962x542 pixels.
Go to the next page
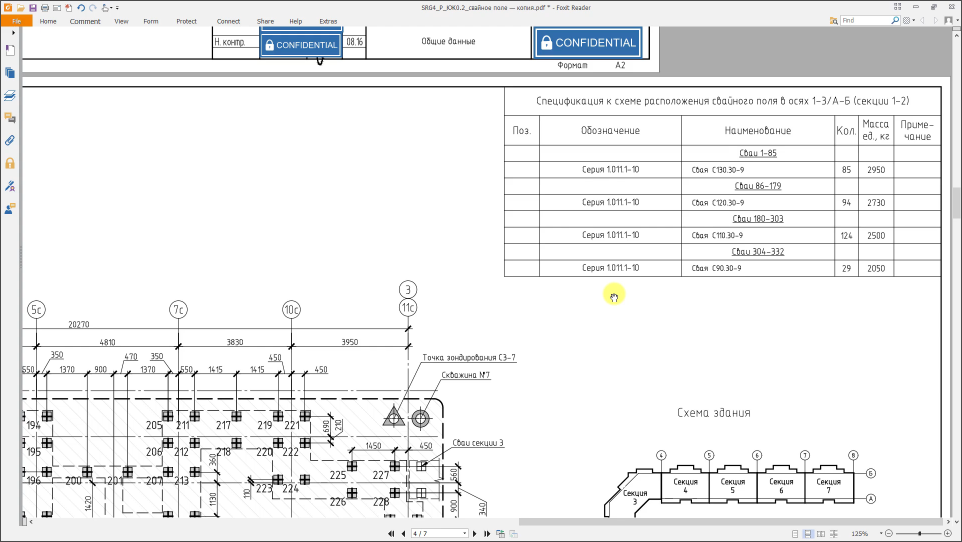pos(474,534)
